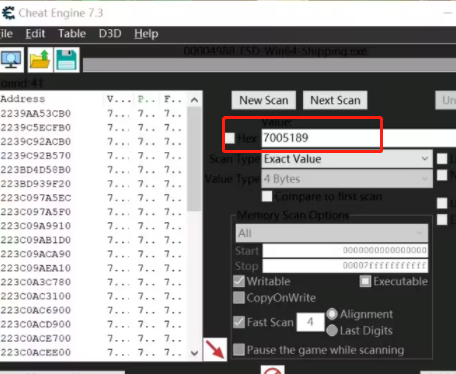Toggle the Writable checkbox

point(239,281)
